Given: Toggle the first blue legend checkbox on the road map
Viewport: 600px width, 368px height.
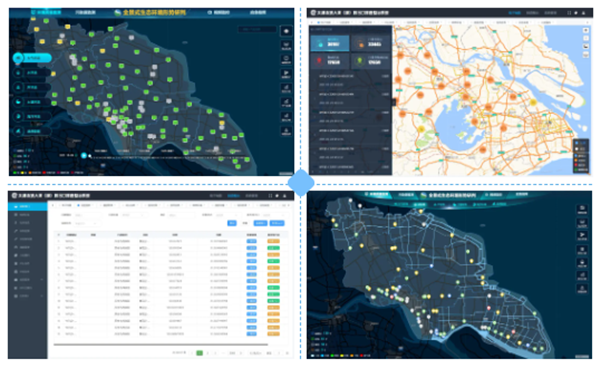Looking at the screenshot, I should click(577, 143).
